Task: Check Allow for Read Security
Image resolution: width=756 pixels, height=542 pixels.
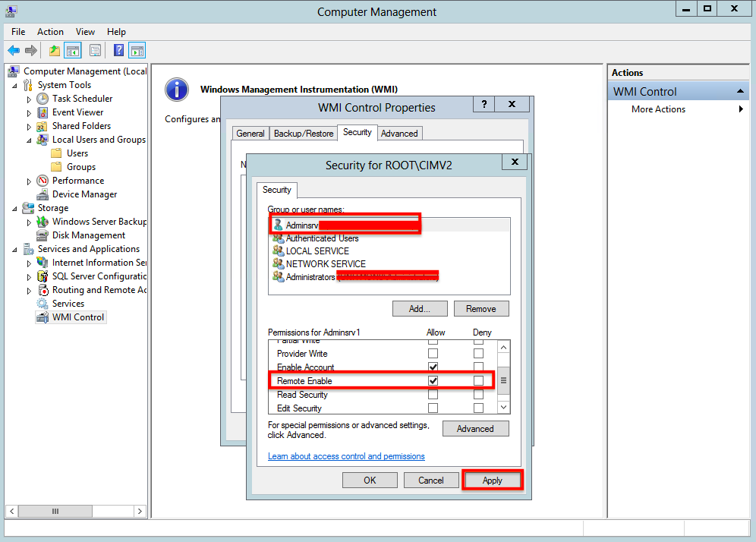Action: click(x=433, y=395)
